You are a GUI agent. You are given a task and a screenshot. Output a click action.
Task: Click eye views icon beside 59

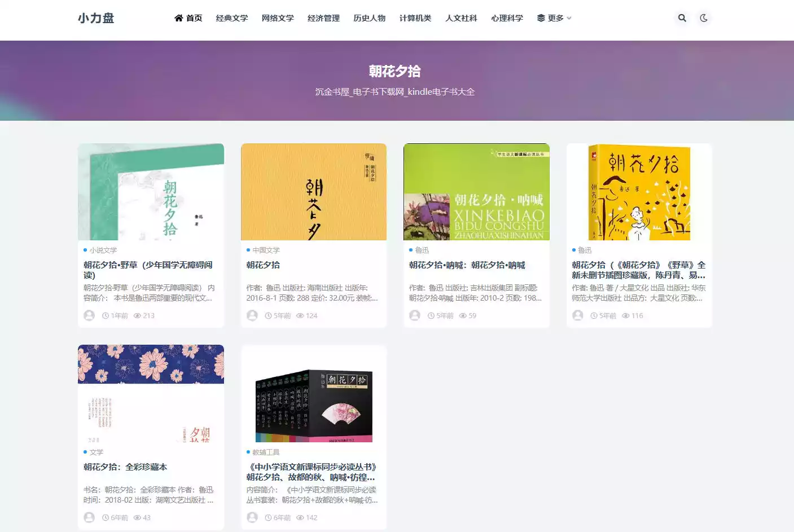coord(463,316)
